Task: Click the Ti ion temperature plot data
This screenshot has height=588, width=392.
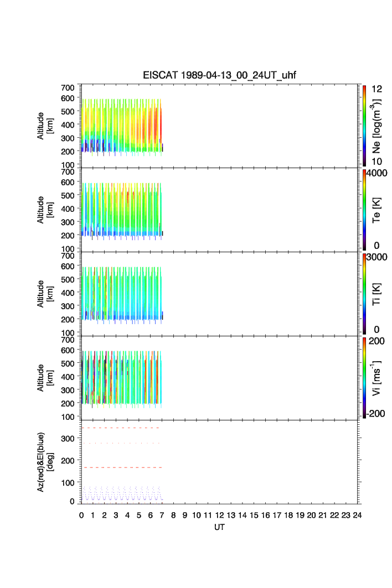Action: click(122, 293)
